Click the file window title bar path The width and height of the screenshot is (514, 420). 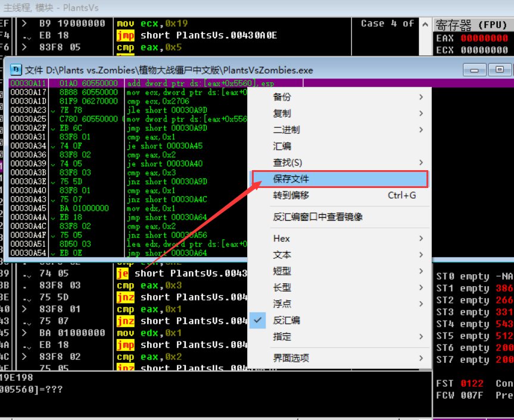[x=169, y=70]
